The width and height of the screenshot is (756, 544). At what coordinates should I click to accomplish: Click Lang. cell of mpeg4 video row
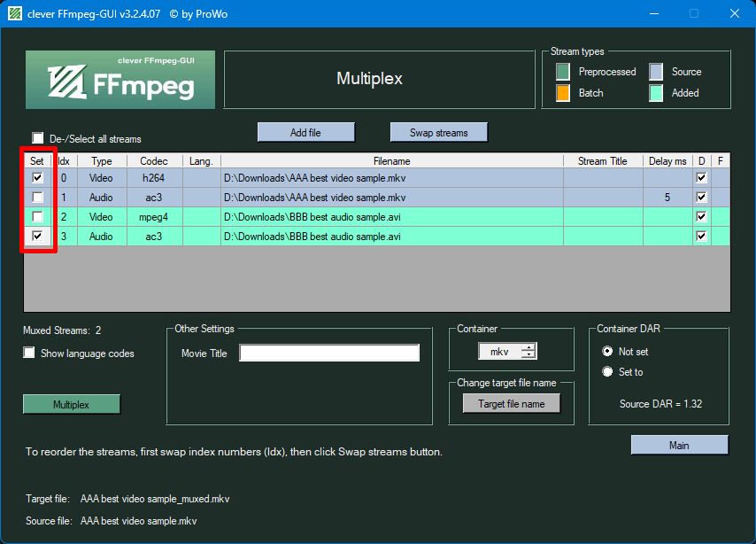coord(202,217)
